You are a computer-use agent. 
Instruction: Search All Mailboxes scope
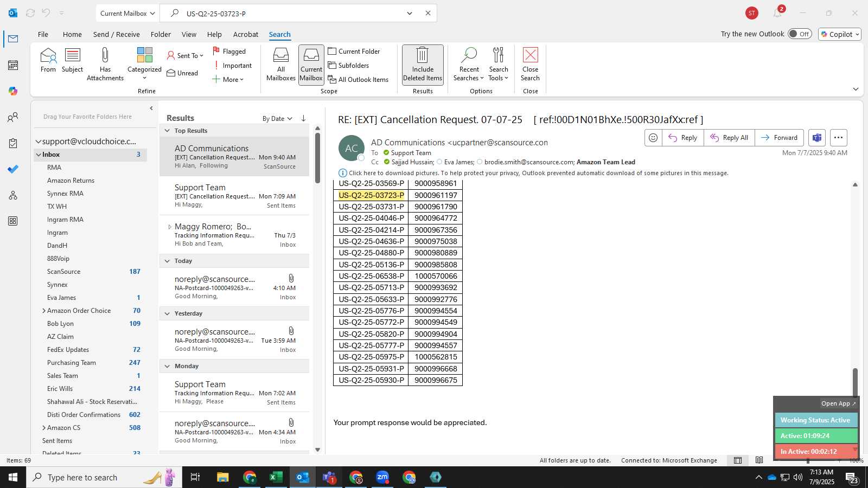point(281,64)
